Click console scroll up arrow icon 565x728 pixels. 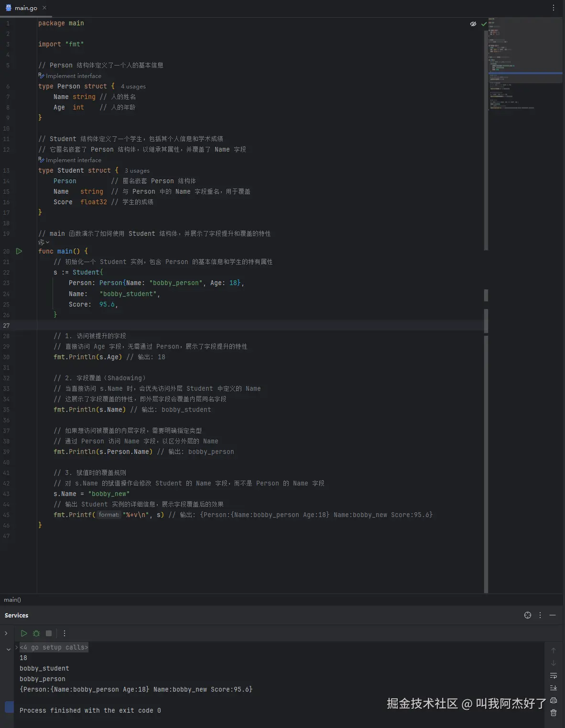(x=554, y=651)
